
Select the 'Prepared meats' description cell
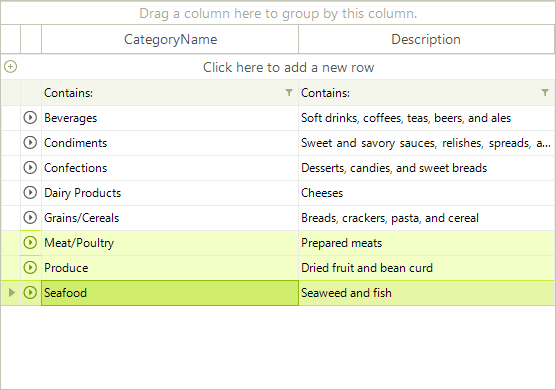tap(427, 243)
